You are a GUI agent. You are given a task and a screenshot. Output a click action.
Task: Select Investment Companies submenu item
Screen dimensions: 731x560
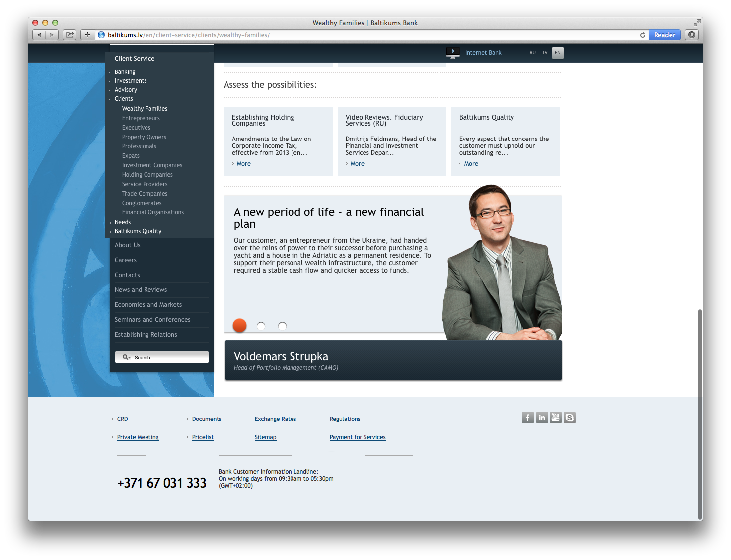click(152, 165)
